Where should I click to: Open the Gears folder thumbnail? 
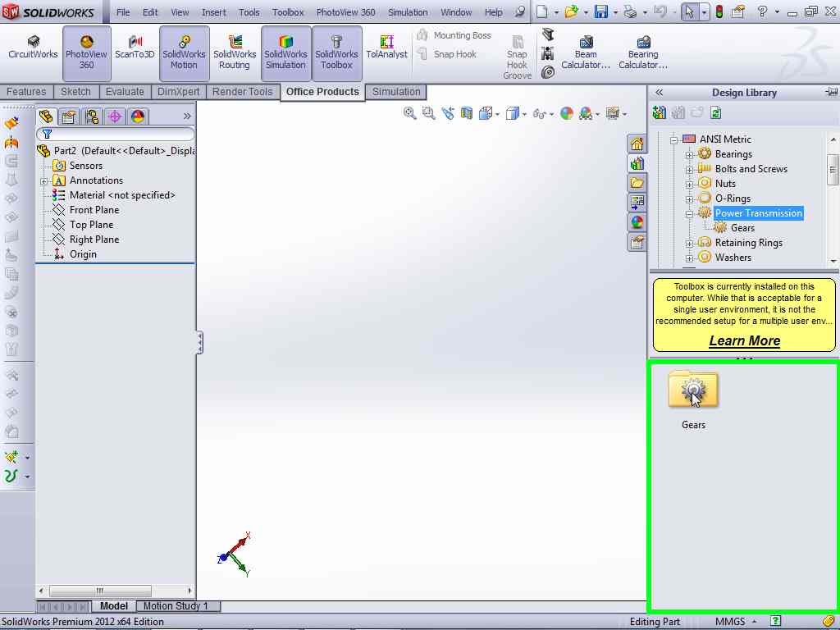pyautogui.click(x=693, y=390)
